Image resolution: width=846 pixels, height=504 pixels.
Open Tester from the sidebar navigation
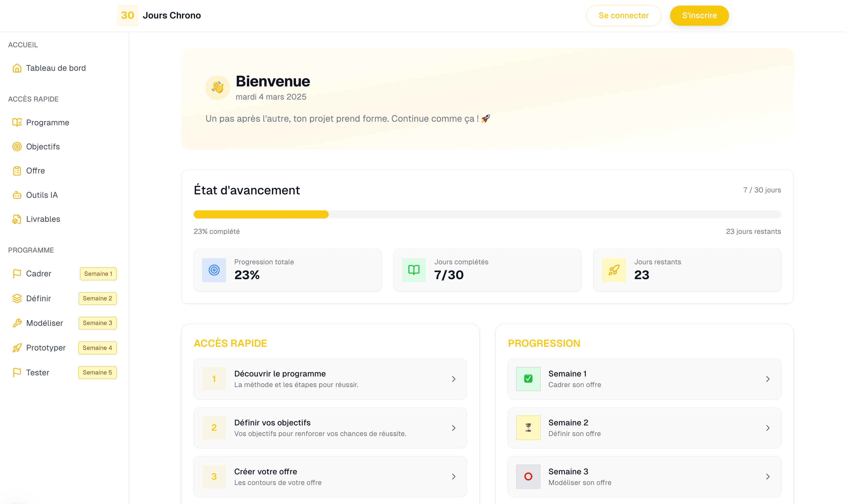pos(37,372)
